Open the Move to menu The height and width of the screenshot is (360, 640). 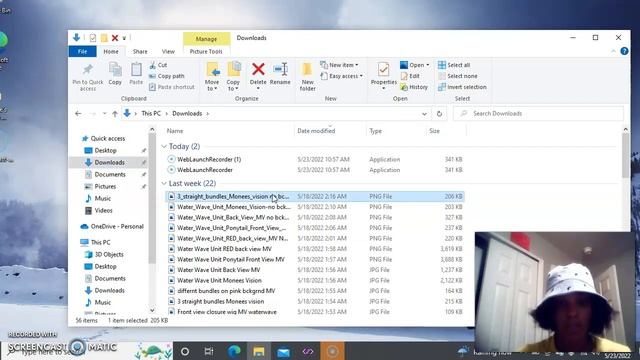[x=212, y=77]
